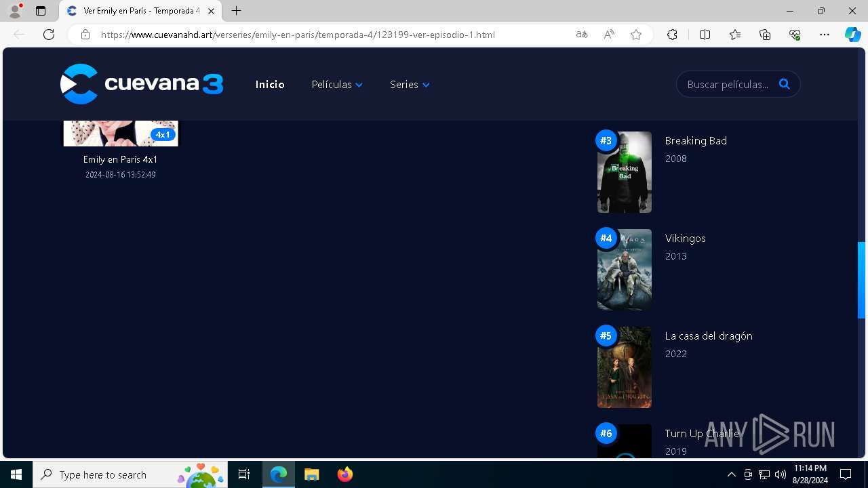868x488 pixels.
Task: Add this page to favorites star
Action: point(636,35)
